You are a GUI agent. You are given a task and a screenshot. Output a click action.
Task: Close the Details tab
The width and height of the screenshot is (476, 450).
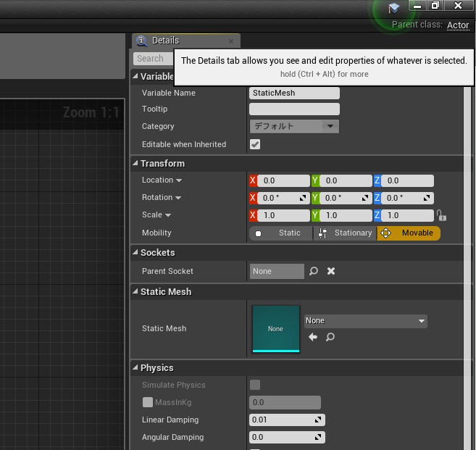[x=231, y=41]
